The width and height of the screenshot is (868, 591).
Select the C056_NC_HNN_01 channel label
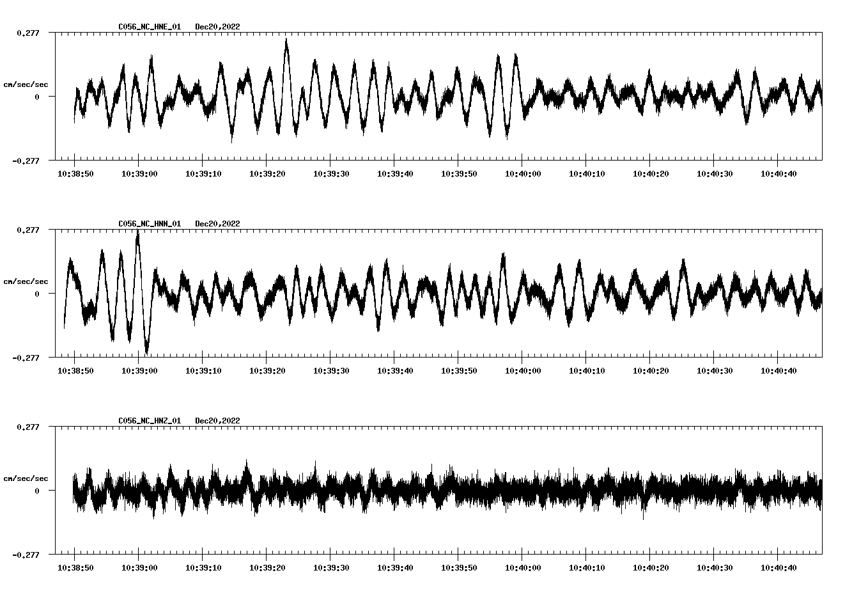pos(148,223)
